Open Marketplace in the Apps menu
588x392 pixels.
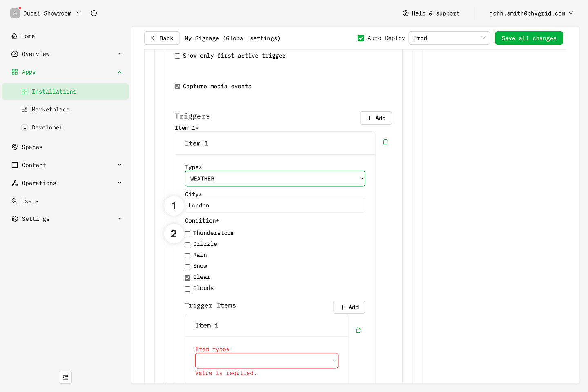[x=51, y=109]
